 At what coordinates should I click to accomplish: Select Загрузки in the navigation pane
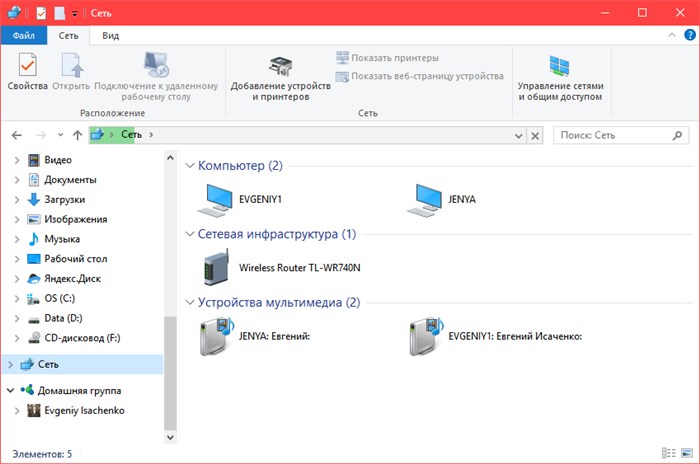click(64, 200)
